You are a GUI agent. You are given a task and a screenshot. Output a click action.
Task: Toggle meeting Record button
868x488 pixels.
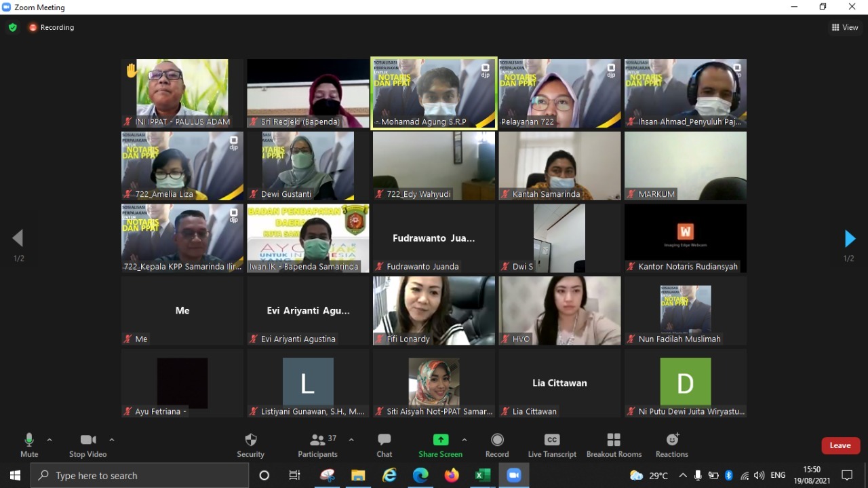point(496,445)
